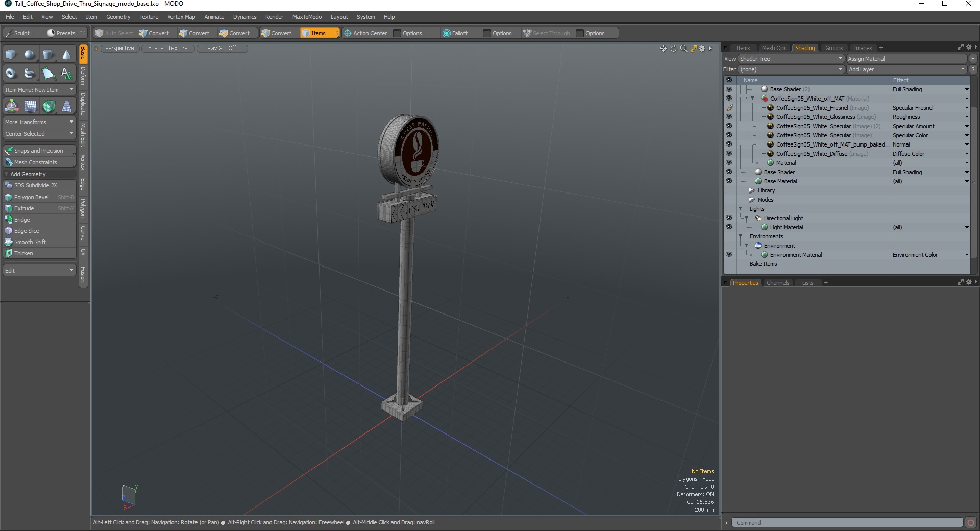Select the cylinder primitive tool icon
980x531 pixels.
coord(48,55)
